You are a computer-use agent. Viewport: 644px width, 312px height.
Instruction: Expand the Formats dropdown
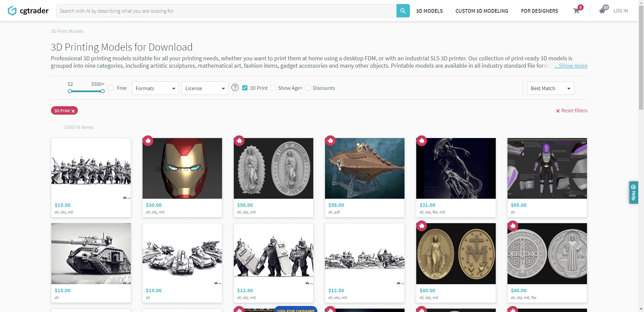pyautogui.click(x=156, y=88)
